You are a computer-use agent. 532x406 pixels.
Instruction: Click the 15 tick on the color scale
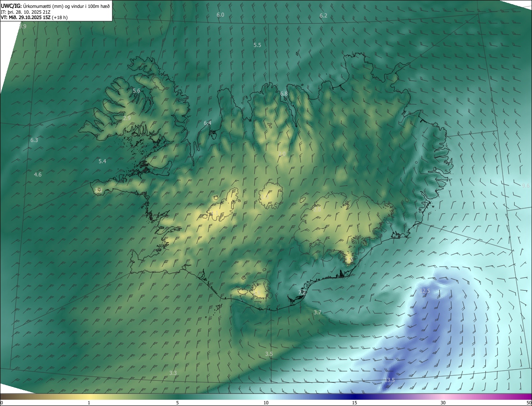355,403
